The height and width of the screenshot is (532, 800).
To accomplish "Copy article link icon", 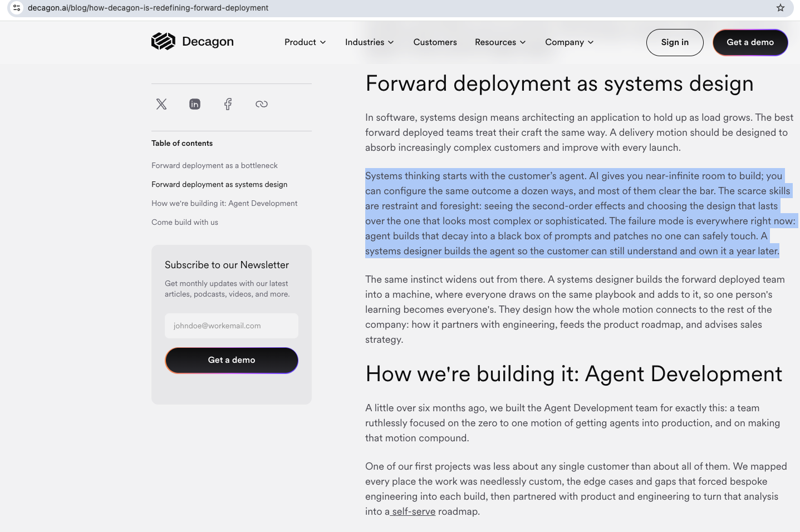I will coord(262,104).
